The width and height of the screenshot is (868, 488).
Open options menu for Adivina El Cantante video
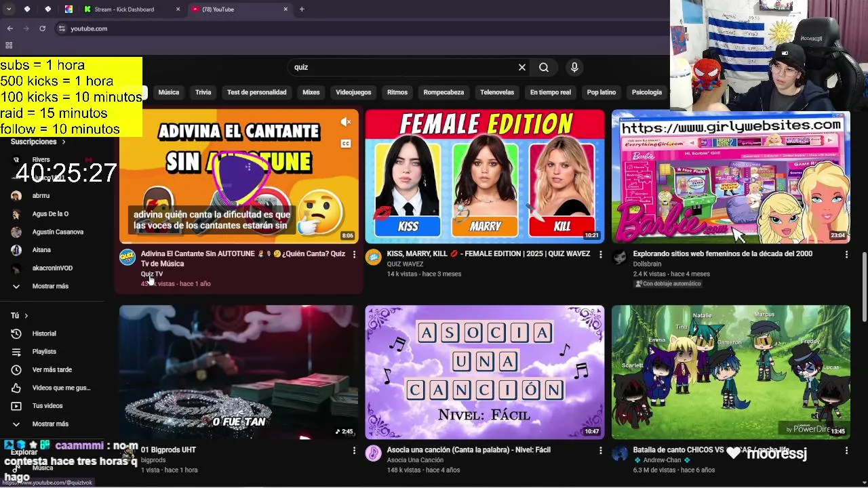[354, 254]
